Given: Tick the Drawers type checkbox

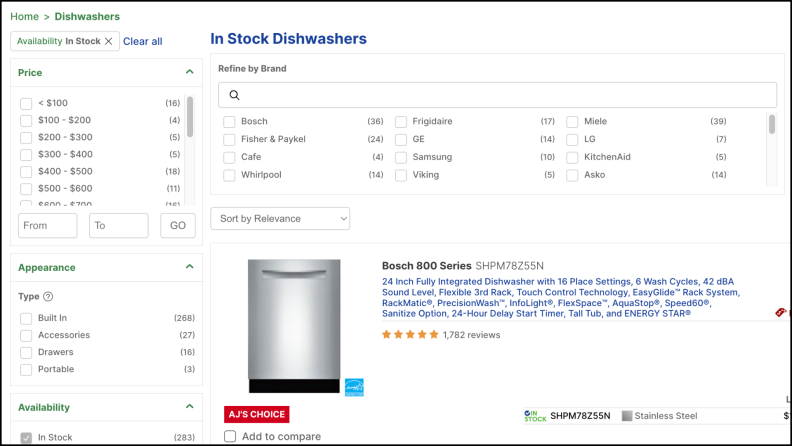Looking at the screenshot, I should tap(26, 353).
